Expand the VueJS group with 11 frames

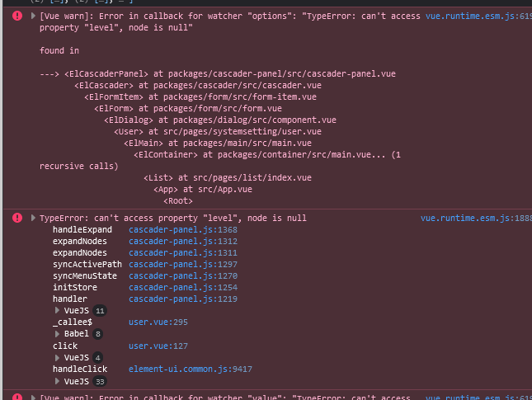click(x=57, y=310)
